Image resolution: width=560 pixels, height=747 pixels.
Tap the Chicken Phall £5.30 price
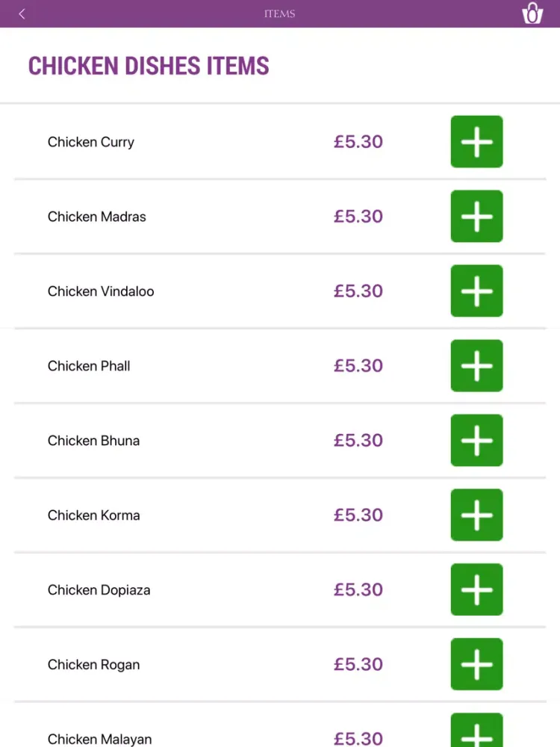click(x=358, y=366)
